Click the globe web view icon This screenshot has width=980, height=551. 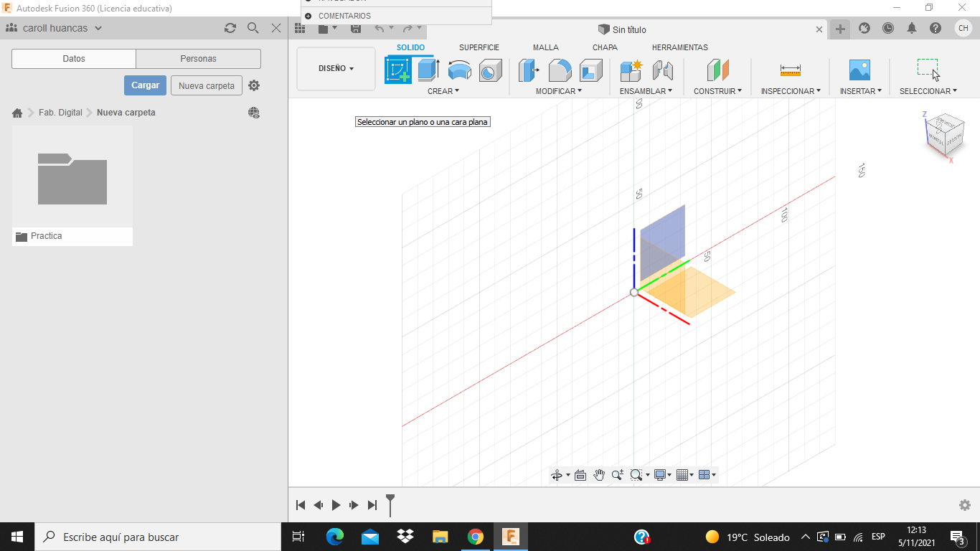254,113
